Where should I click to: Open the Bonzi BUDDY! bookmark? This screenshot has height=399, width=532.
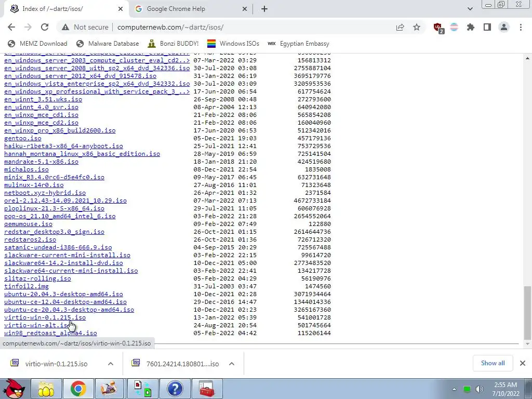point(173,44)
